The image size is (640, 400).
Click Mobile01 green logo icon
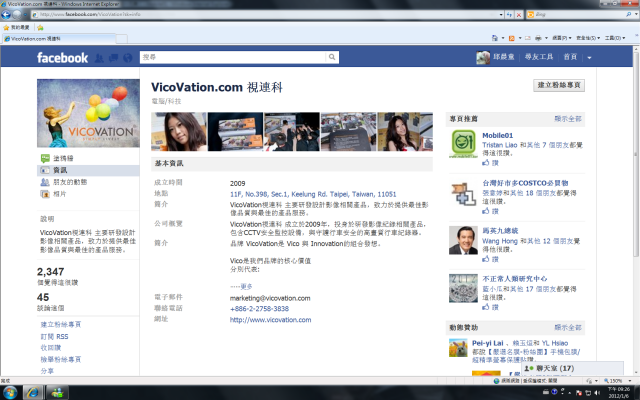pos(463,143)
